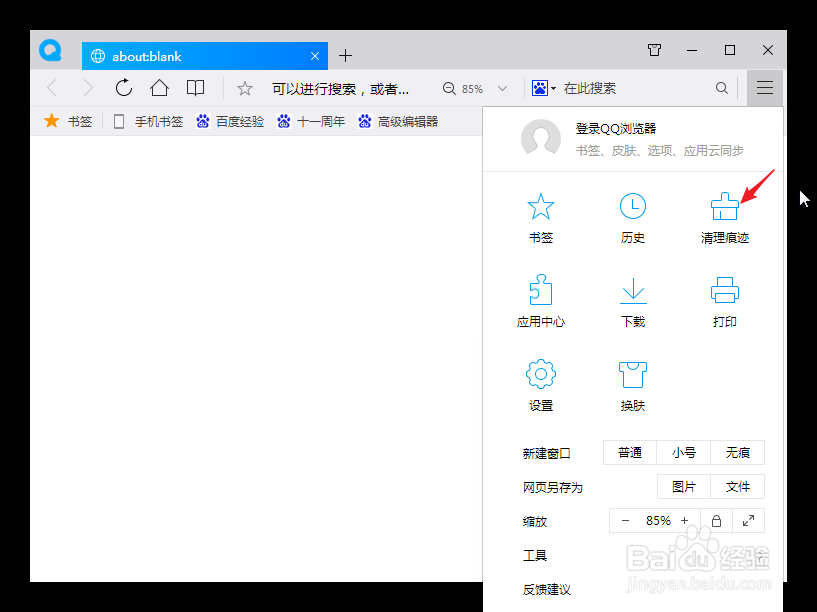
Task: Star the current page as favorite
Action: (x=243, y=88)
